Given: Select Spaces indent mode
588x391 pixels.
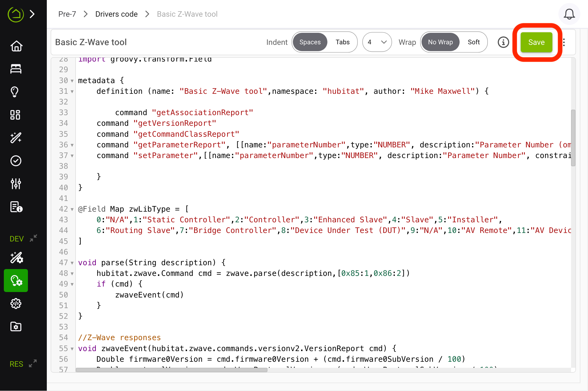Looking at the screenshot, I should coord(310,42).
